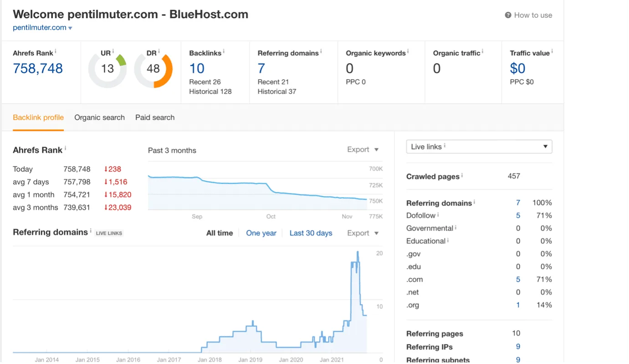Image resolution: width=629 pixels, height=364 pixels.
Task: Click info icon next to Governmental
Action: (x=456, y=227)
